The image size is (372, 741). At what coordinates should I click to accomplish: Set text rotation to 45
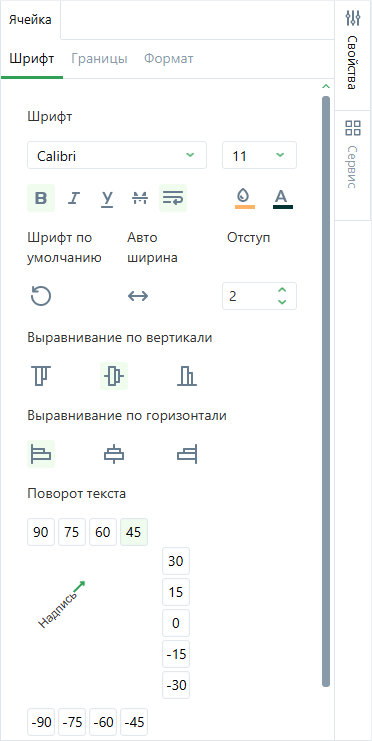[x=134, y=532]
